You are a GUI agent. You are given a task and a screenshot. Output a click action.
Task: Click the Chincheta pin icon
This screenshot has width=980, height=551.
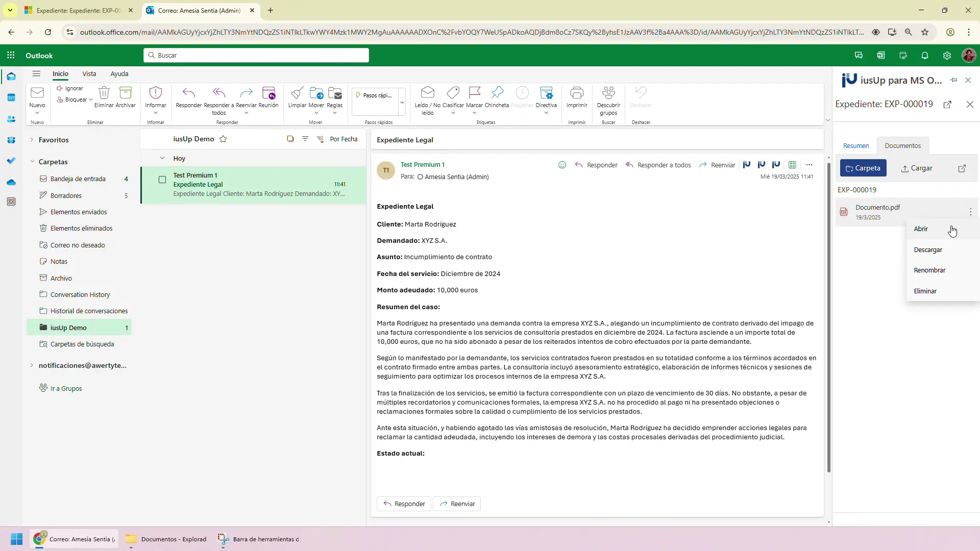497,93
